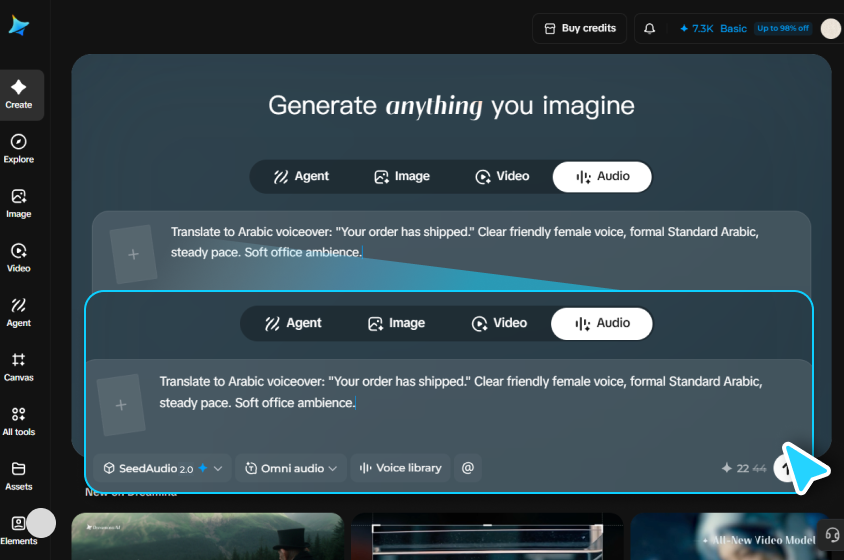Select the Agent tab below the headline
This screenshot has height=560, width=844.
(x=301, y=177)
